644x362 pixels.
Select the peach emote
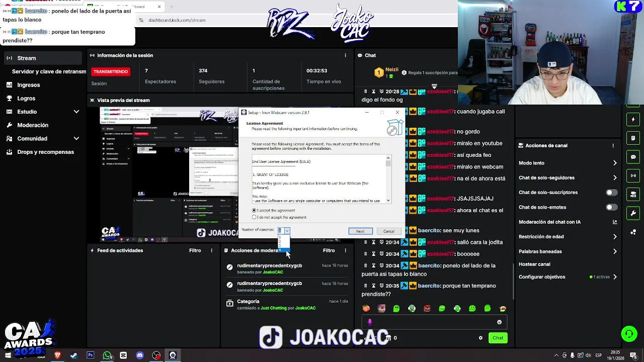click(366, 308)
